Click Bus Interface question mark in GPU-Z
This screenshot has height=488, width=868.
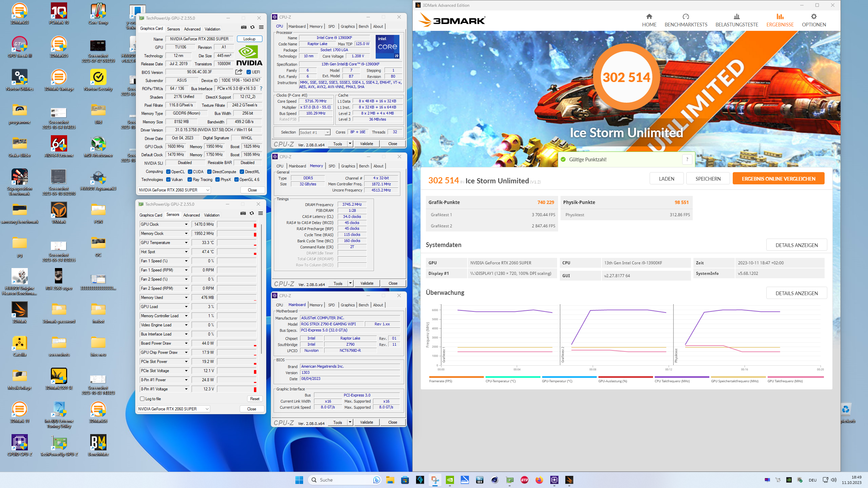coord(261,88)
